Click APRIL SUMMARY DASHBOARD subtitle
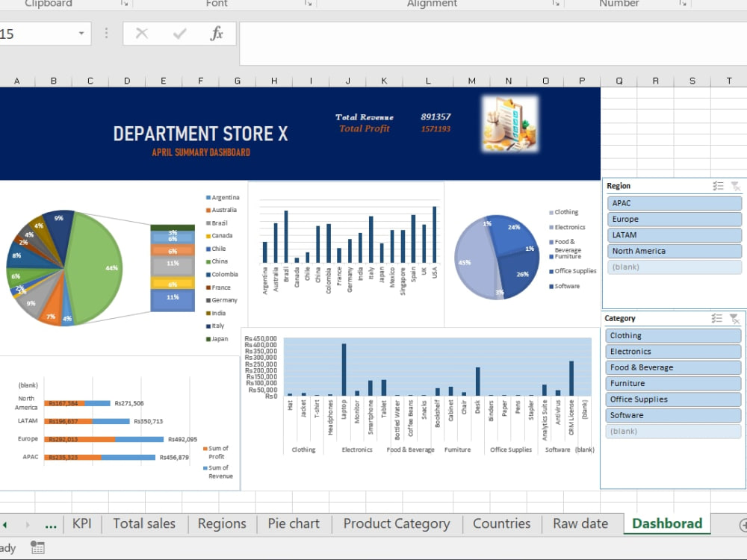 click(200, 152)
